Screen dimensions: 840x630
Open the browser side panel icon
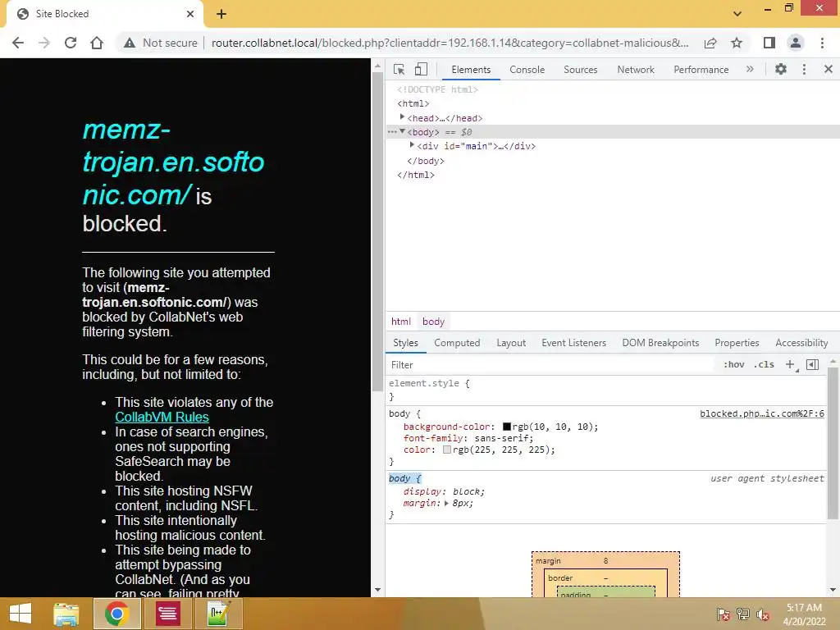pyautogui.click(x=769, y=43)
